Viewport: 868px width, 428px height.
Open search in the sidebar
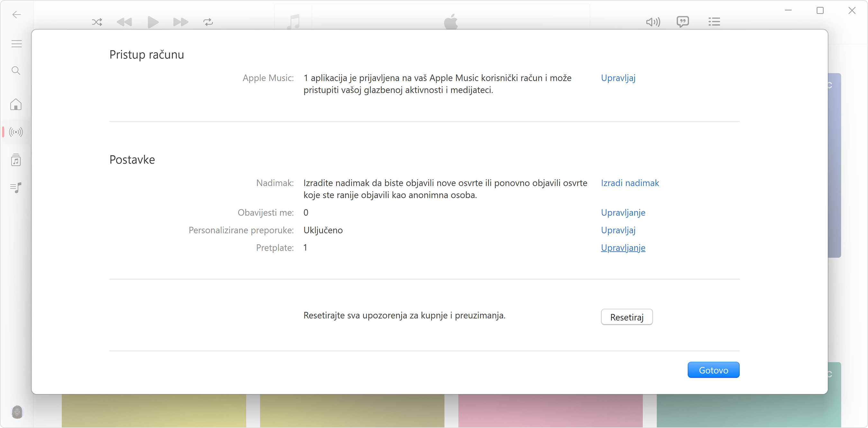point(15,70)
